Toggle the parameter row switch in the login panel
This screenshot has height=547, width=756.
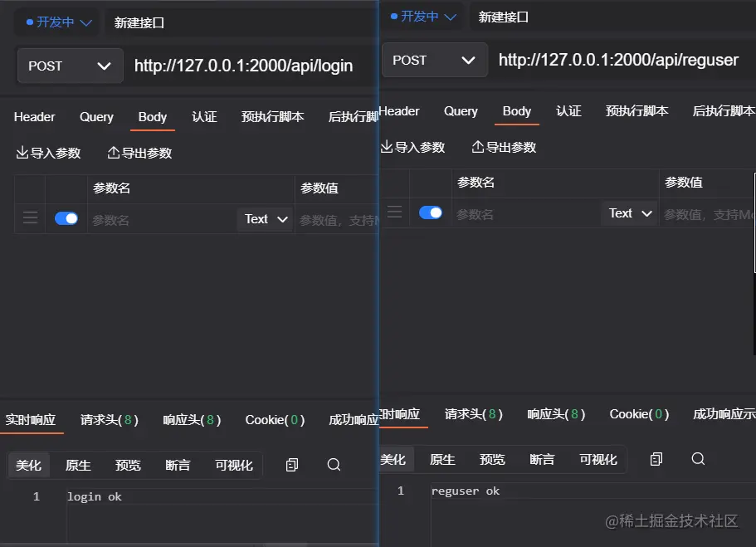(66, 218)
